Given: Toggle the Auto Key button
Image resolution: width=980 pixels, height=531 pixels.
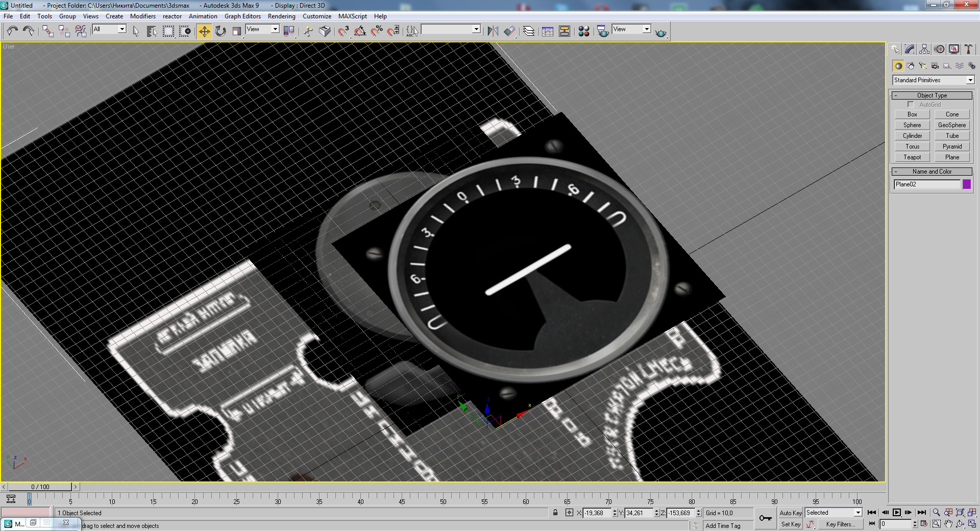Looking at the screenshot, I should pyautogui.click(x=790, y=513).
